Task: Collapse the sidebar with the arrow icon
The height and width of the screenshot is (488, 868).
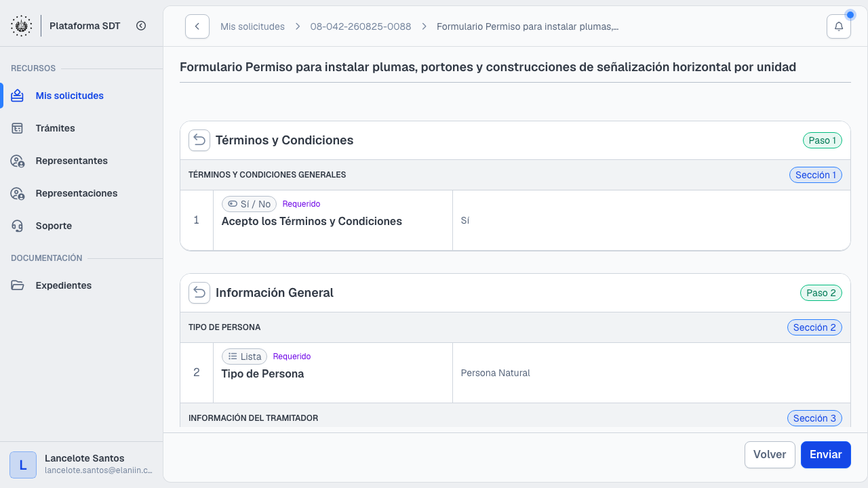Action: click(x=141, y=26)
